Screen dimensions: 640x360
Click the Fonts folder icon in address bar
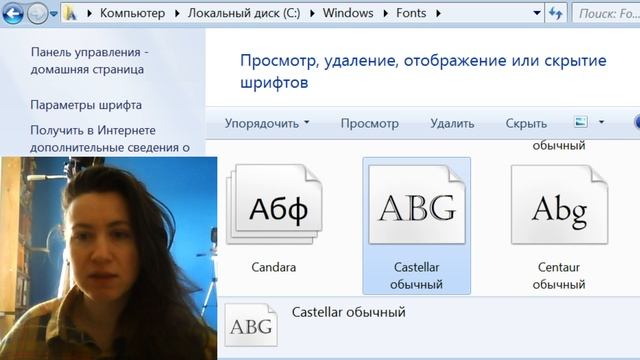pos(71,13)
